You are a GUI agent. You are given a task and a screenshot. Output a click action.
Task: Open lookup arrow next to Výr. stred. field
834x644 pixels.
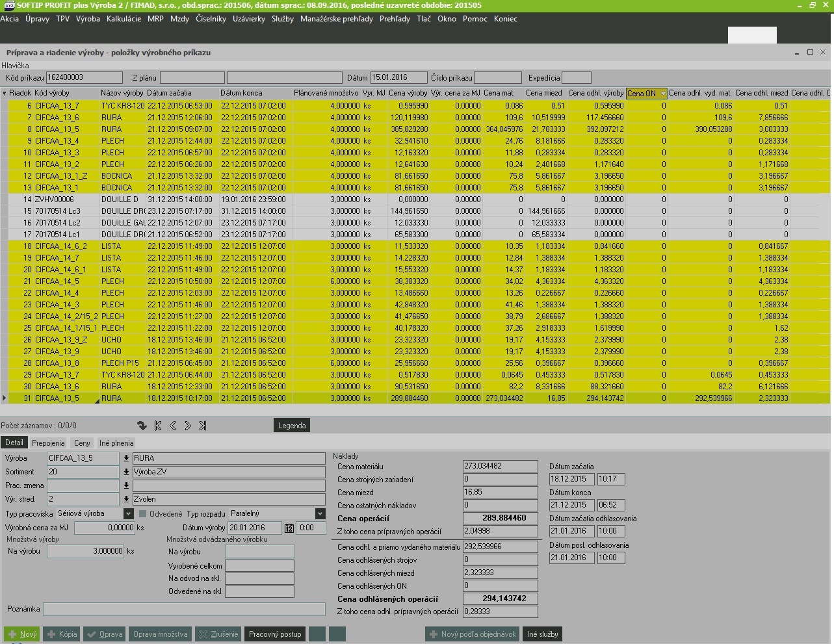click(x=126, y=499)
